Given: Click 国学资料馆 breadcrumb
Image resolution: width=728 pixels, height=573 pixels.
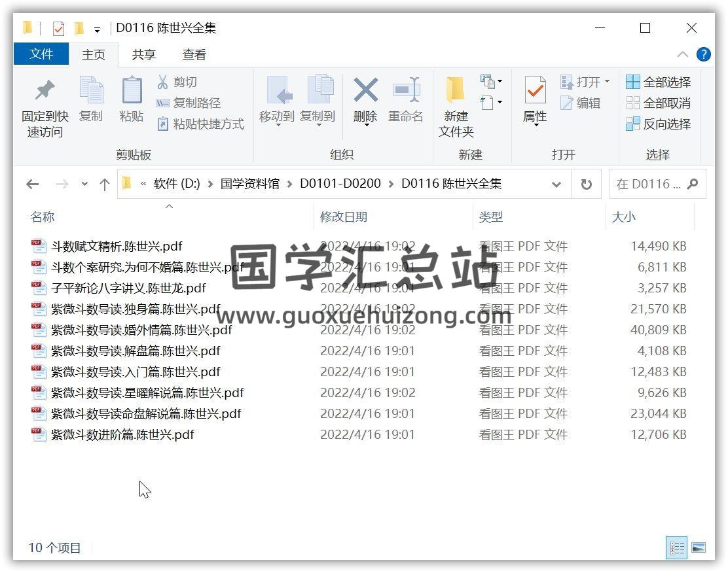Looking at the screenshot, I should (x=250, y=184).
